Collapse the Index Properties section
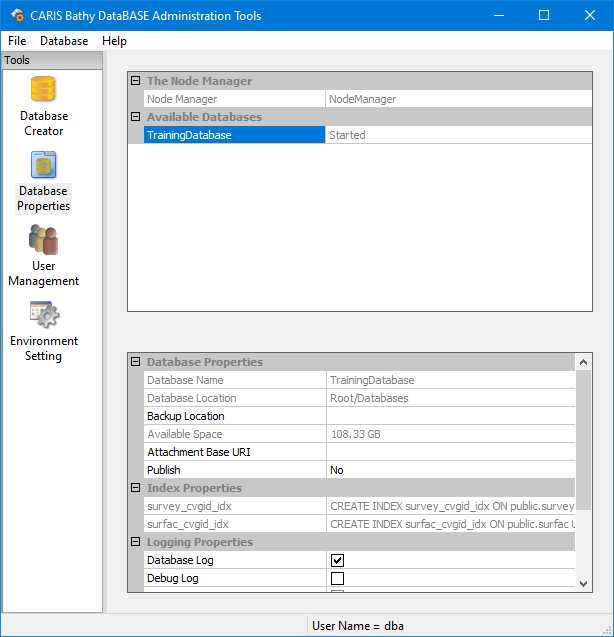Viewport: 614px width, 637px height. tap(136, 488)
